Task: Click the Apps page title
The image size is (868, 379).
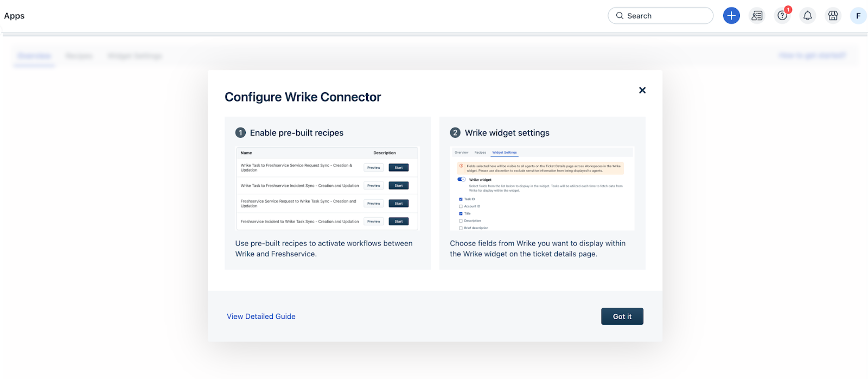Action: [x=14, y=16]
